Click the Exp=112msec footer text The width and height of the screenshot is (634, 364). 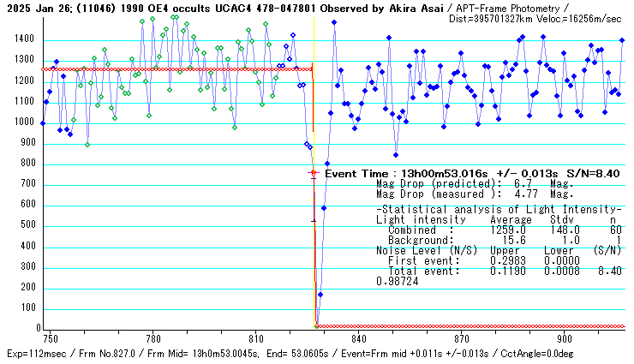click(33, 354)
